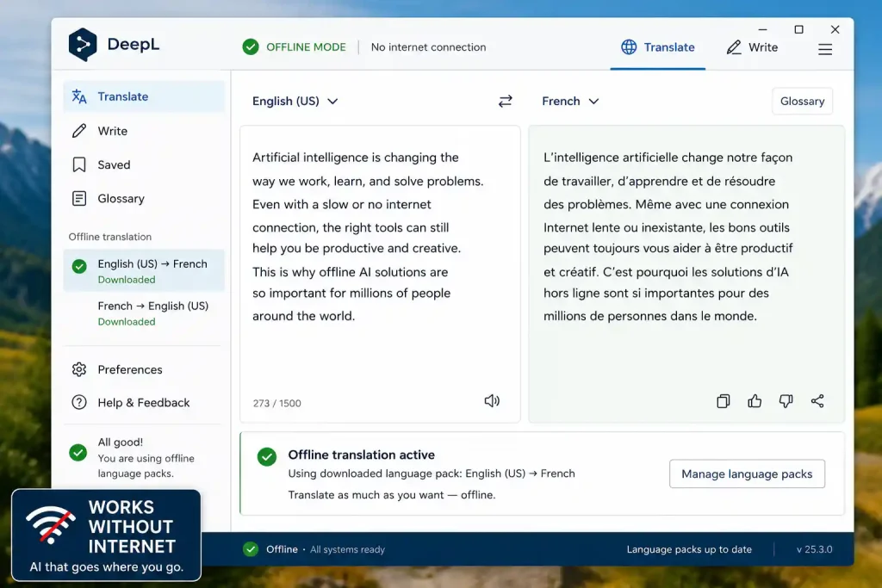The width and height of the screenshot is (882, 588).
Task: Switch to the Translate tab in header
Action: coord(657,47)
